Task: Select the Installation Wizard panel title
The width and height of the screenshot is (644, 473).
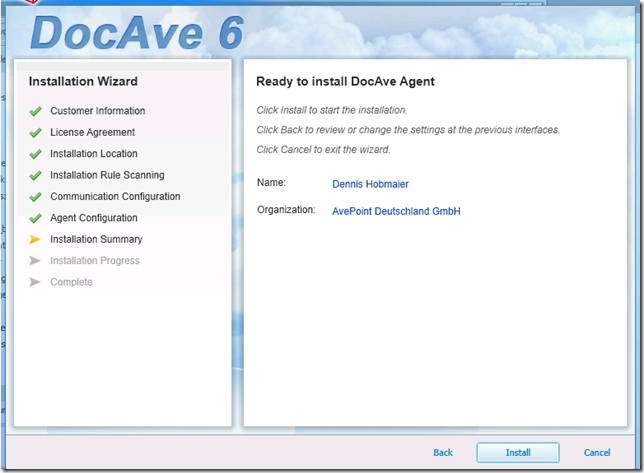Action: coord(83,81)
